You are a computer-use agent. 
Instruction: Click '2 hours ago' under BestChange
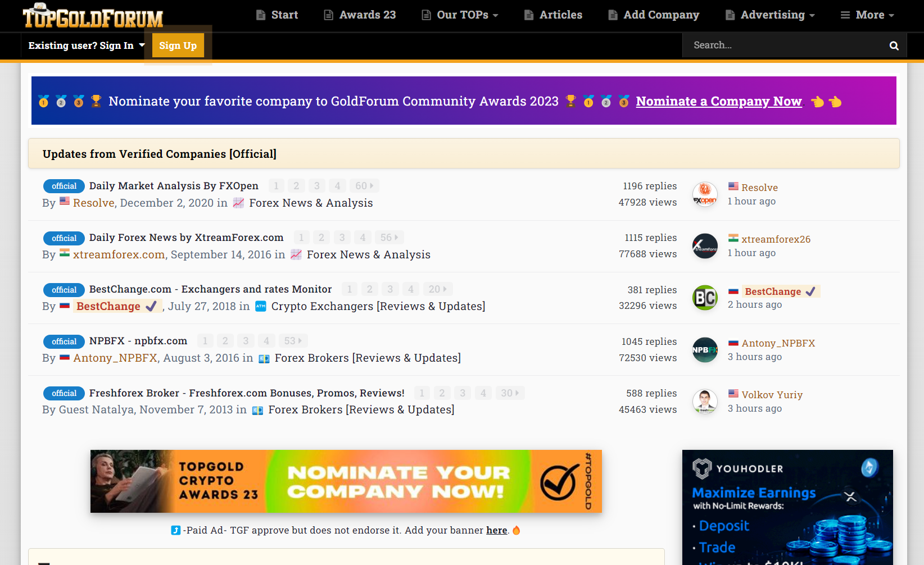[x=754, y=304]
